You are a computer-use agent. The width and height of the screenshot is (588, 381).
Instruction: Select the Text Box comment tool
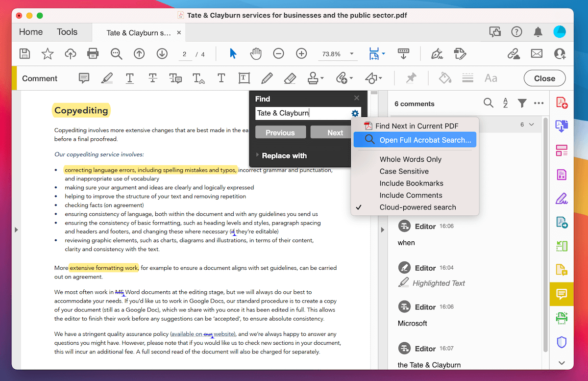pyautogui.click(x=244, y=78)
